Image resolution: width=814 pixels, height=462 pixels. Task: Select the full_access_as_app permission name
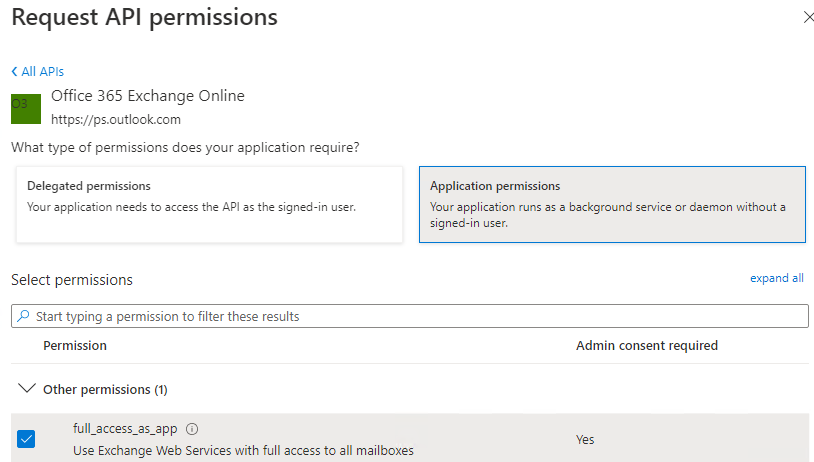coord(125,429)
